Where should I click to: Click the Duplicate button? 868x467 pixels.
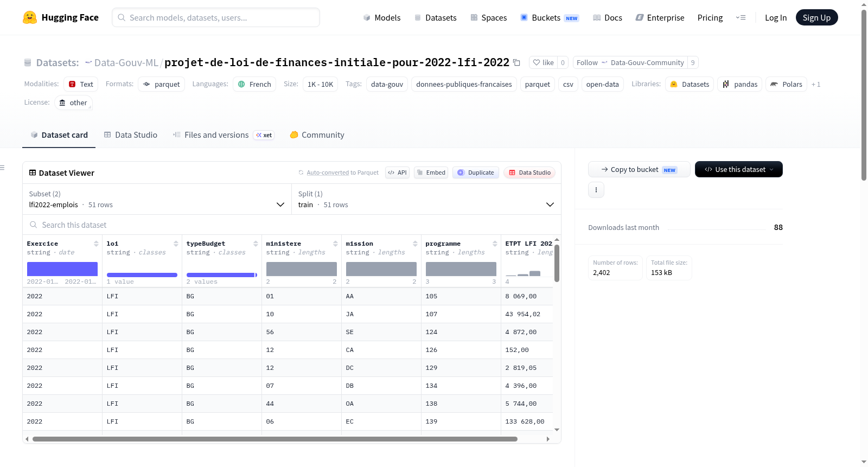coord(476,172)
